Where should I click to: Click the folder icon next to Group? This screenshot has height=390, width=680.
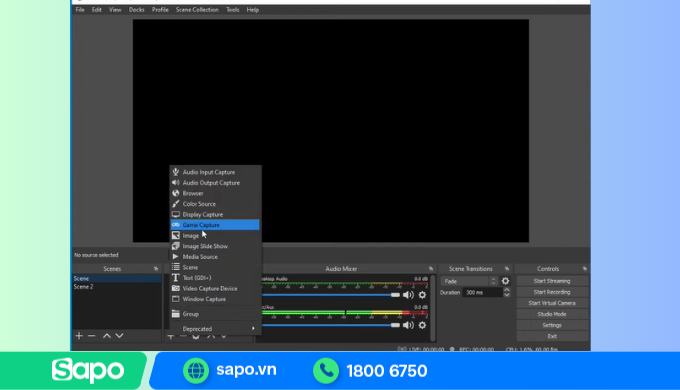(176, 314)
